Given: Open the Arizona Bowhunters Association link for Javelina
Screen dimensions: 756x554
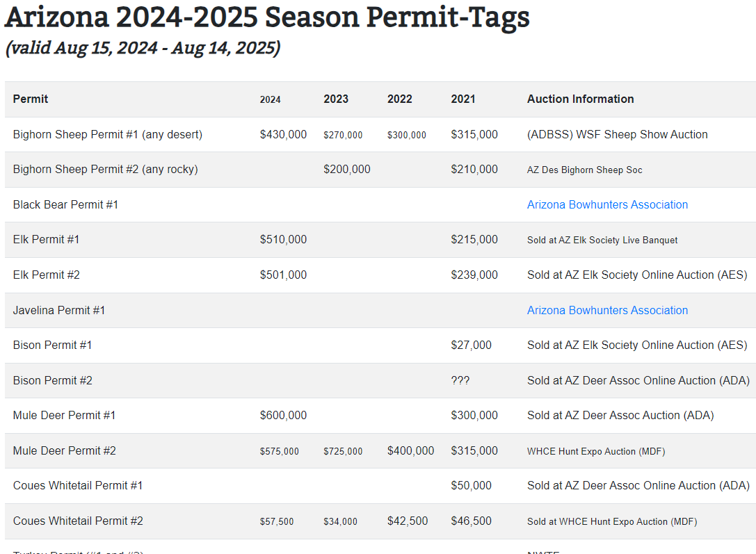Looking at the screenshot, I should pyautogui.click(x=607, y=310).
